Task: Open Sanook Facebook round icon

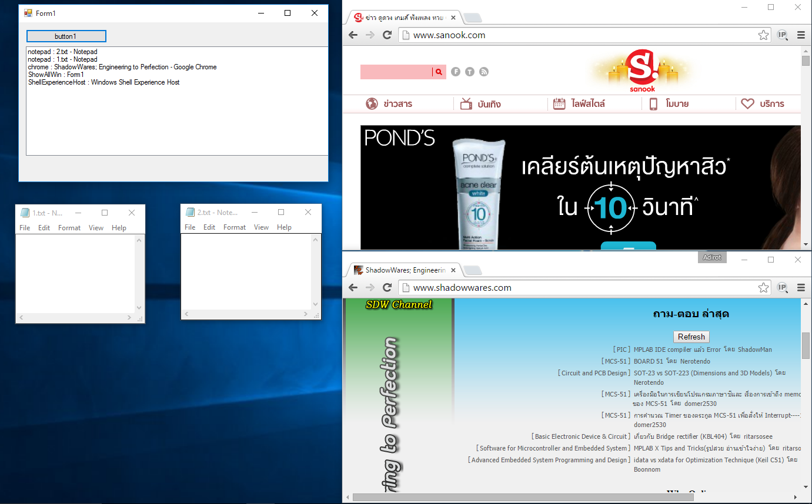Action: (456, 72)
